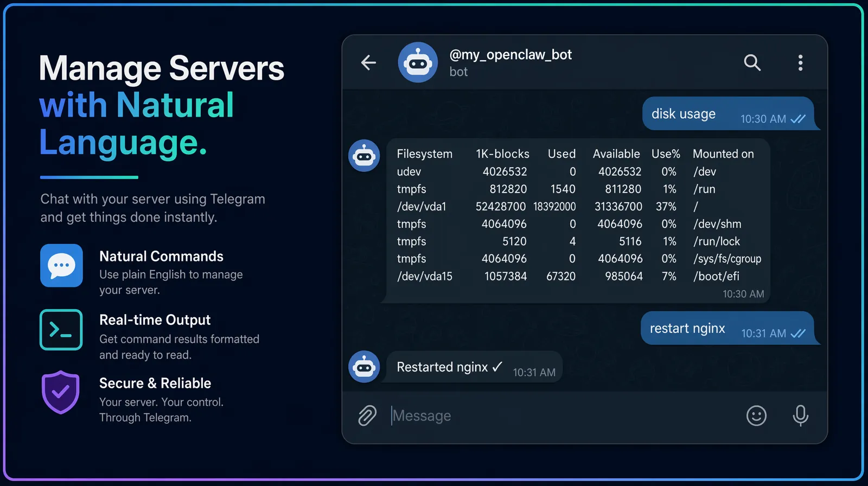The image size is (868, 486).
Task: Click the 31336700 available value
Action: pyautogui.click(x=618, y=207)
